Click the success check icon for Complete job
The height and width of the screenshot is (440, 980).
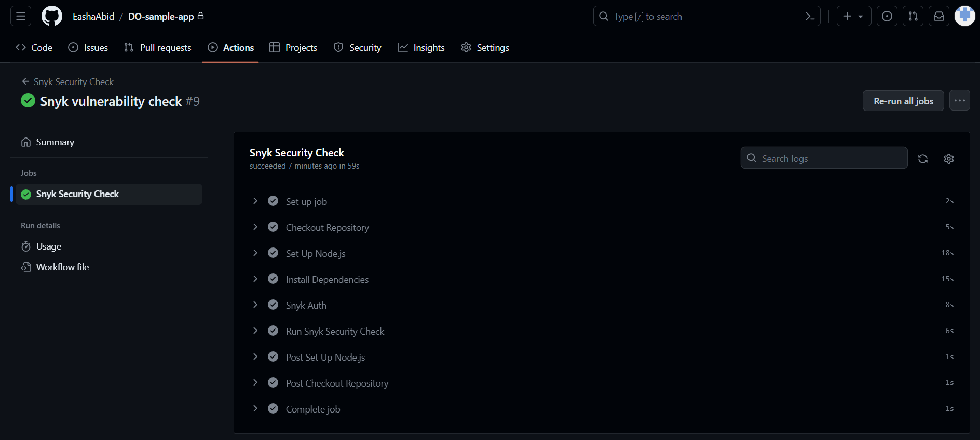[x=273, y=408]
